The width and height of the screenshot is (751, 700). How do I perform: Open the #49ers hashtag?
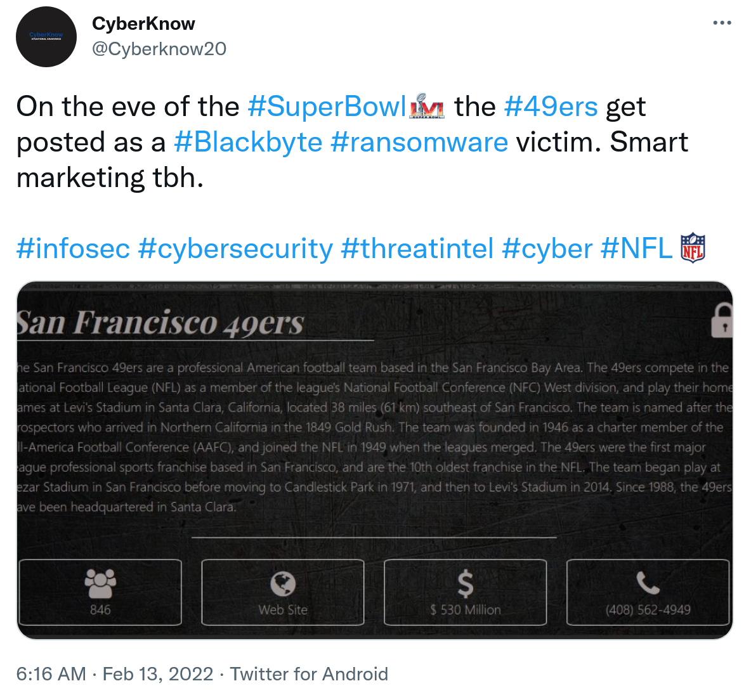click(x=551, y=107)
